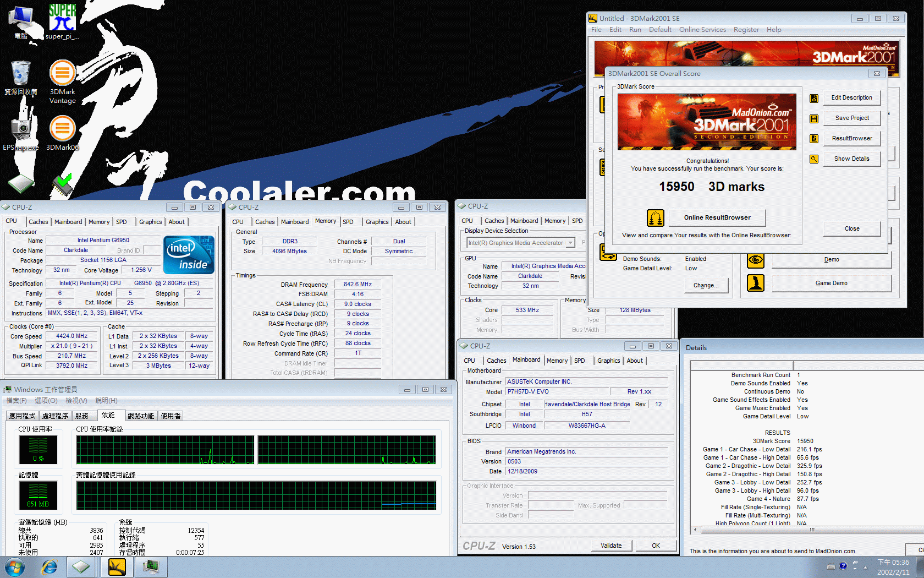Select the users tab in Task Manager
This screenshot has width=924, height=578.
pyautogui.click(x=171, y=416)
